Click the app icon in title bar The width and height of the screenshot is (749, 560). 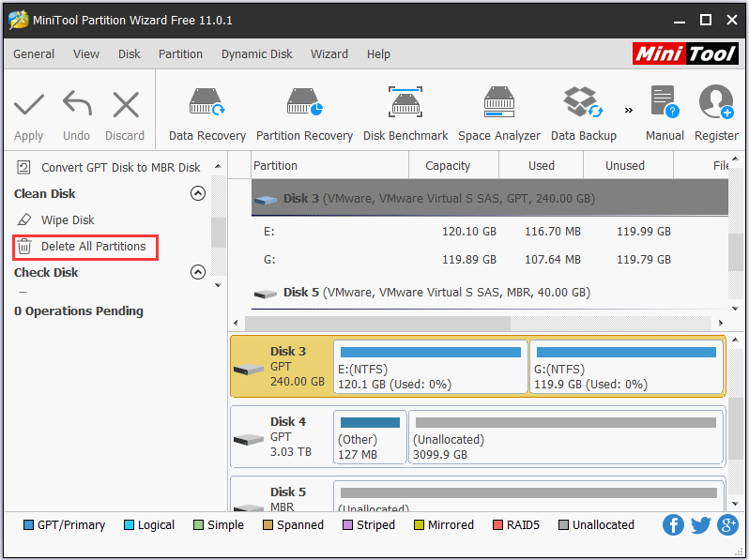pos(18,20)
